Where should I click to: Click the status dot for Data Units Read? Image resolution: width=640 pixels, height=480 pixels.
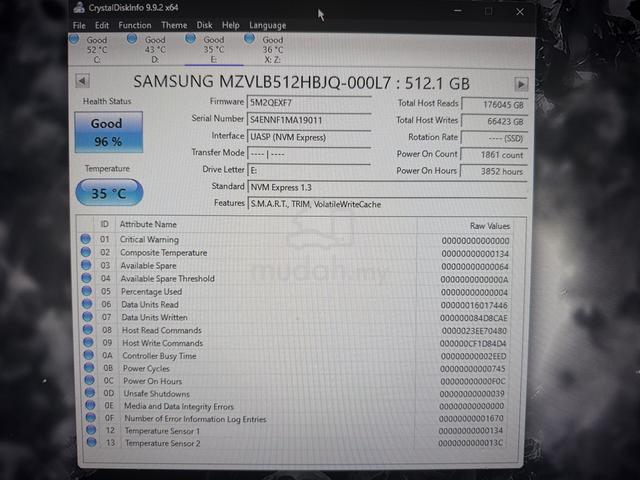click(87, 304)
